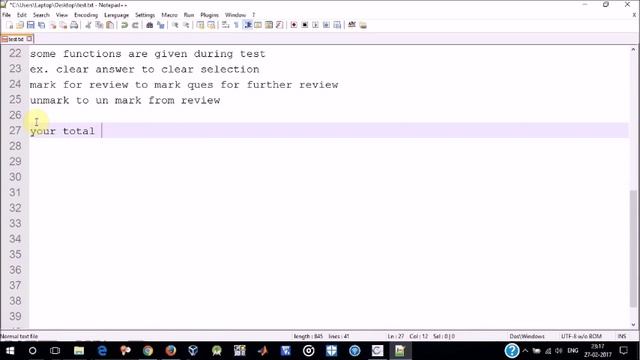
Task: Click the save recorded macro icon
Action: pos(337,25)
